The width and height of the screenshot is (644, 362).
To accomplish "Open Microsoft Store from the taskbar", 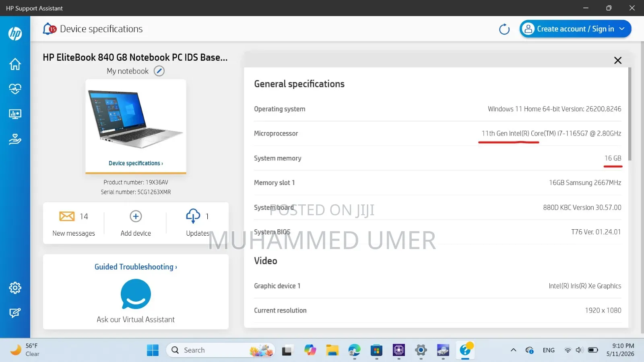I will click(x=376, y=350).
